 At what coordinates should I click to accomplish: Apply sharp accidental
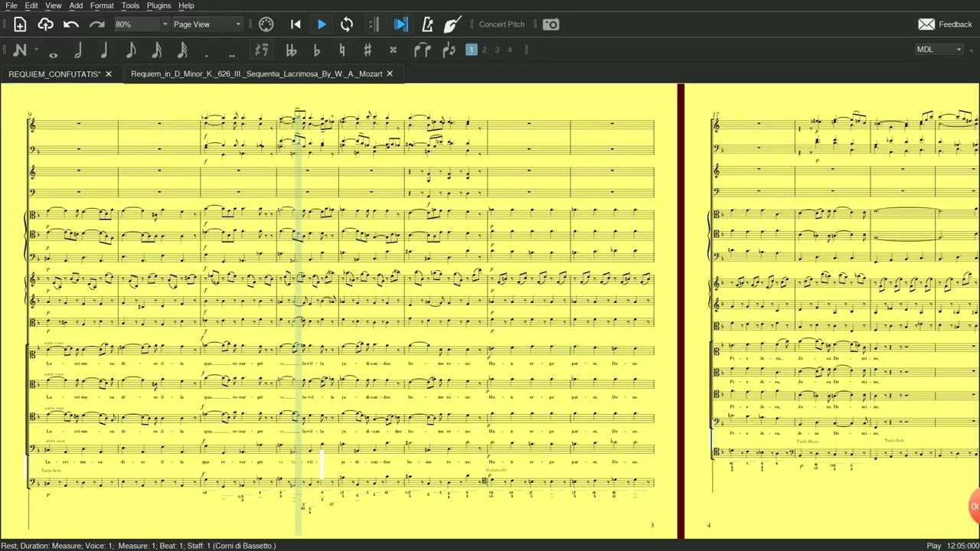pyautogui.click(x=367, y=51)
